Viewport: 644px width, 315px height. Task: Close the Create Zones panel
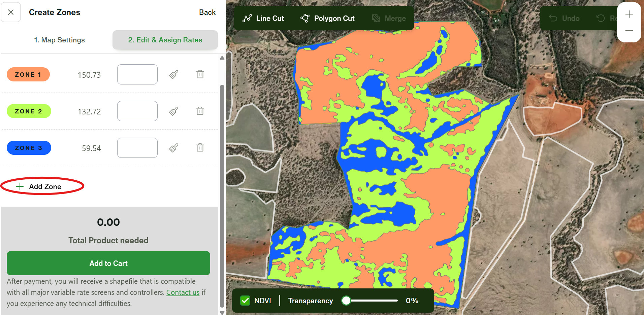point(11,12)
